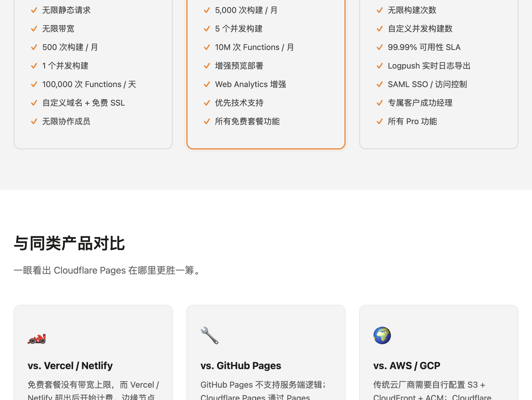Click the 所有 Pro 功能 text

coord(412,121)
